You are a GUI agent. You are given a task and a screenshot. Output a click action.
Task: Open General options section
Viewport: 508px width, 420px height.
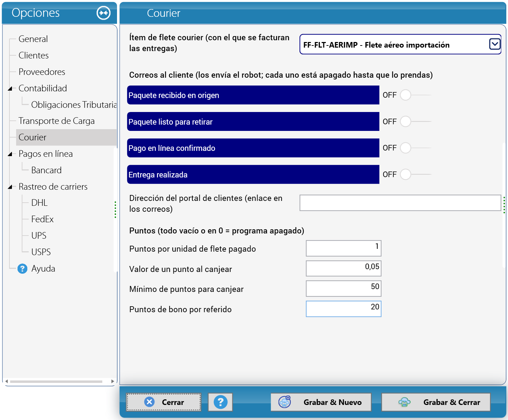33,39
